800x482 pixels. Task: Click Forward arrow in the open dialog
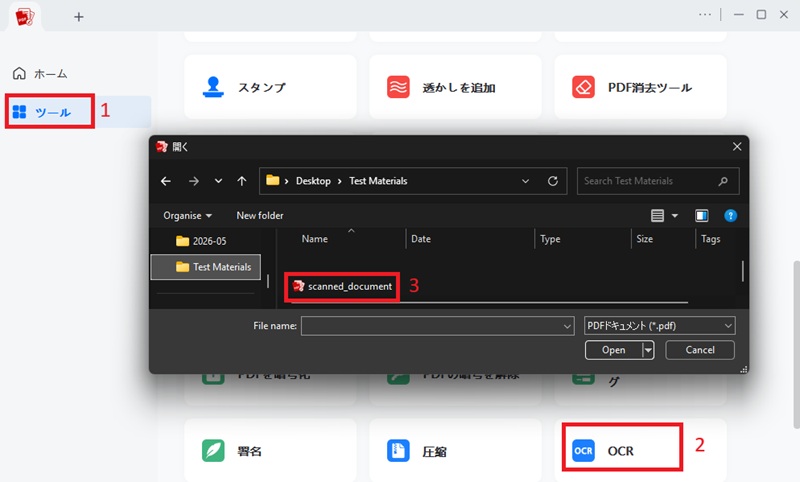(x=194, y=181)
